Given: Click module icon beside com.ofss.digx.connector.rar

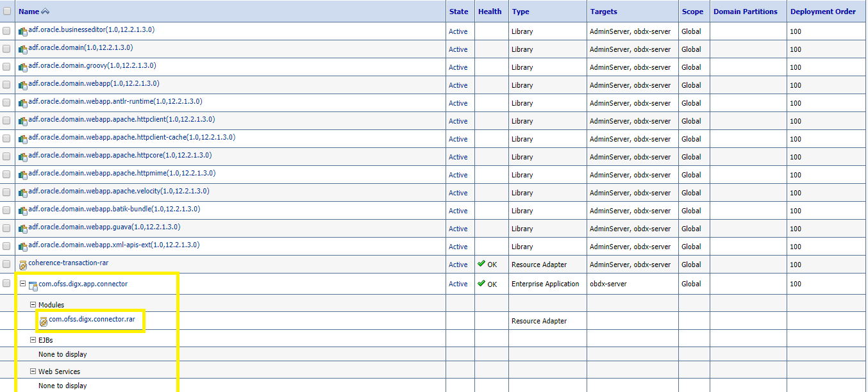Looking at the screenshot, I should [44, 322].
